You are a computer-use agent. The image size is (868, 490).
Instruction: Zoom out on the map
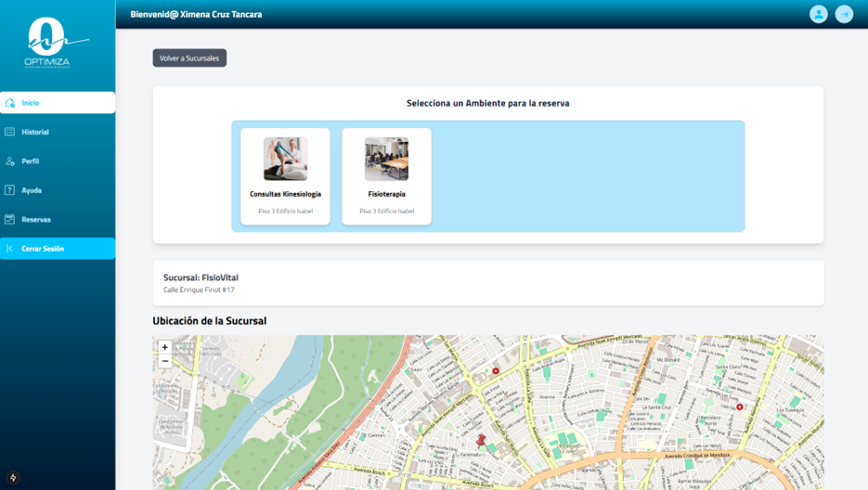point(164,361)
